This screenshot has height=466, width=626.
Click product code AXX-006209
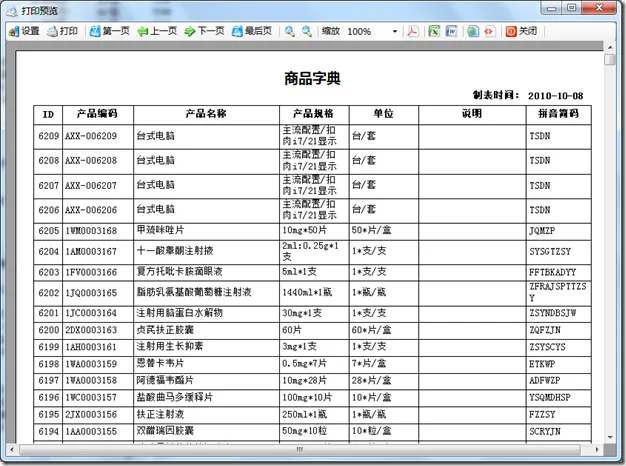91,136
